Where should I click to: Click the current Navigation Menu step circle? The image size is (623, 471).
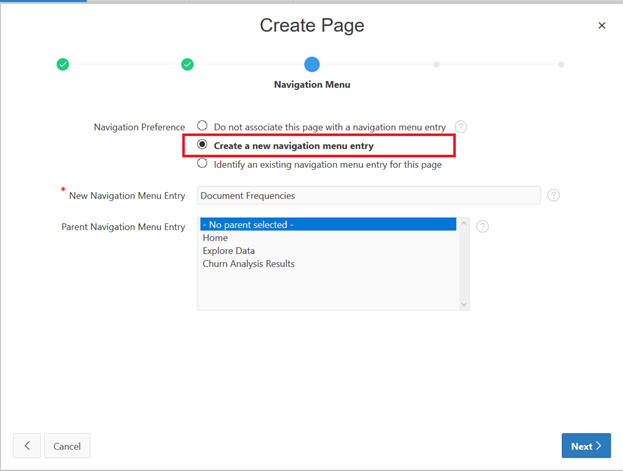coord(312,64)
